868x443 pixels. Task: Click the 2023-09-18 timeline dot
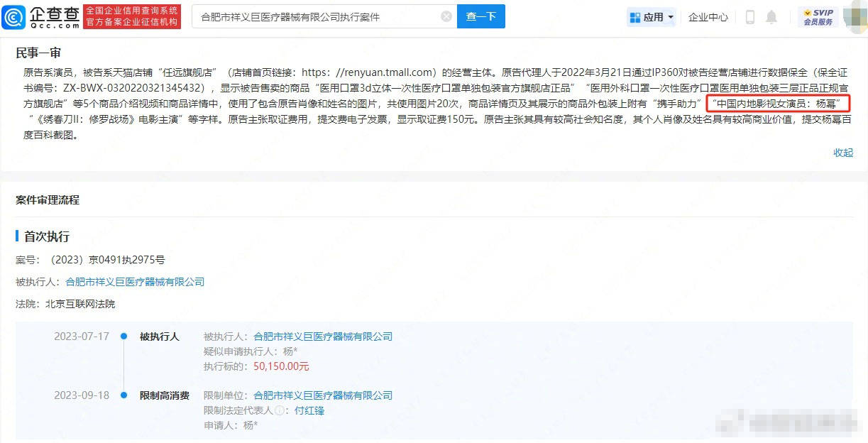coord(123,395)
